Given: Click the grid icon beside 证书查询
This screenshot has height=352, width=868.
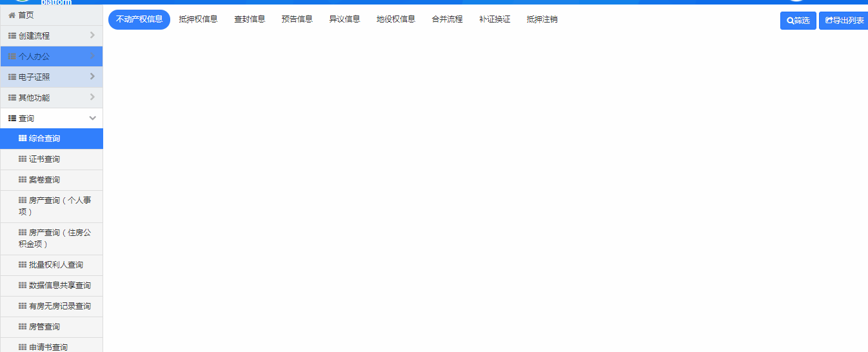Looking at the screenshot, I should click(x=23, y=159).
